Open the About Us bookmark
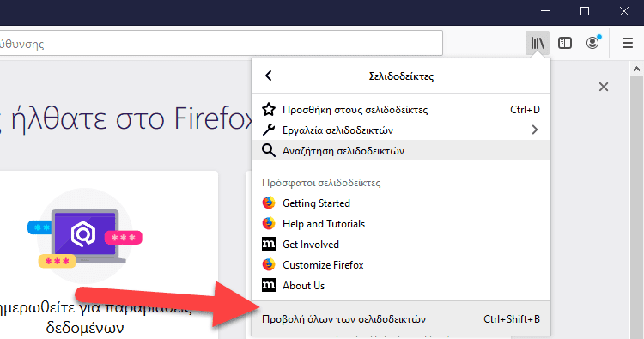This screenshot has width=644, height=339. pyautogui.click(x=401, y=285)
